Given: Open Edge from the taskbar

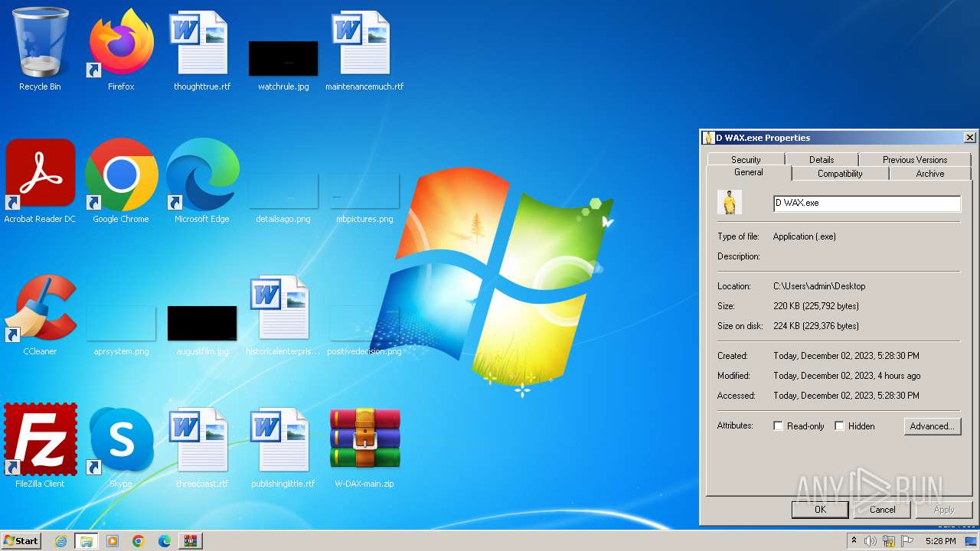Looking at the screenshot, I should click(165, 541).
